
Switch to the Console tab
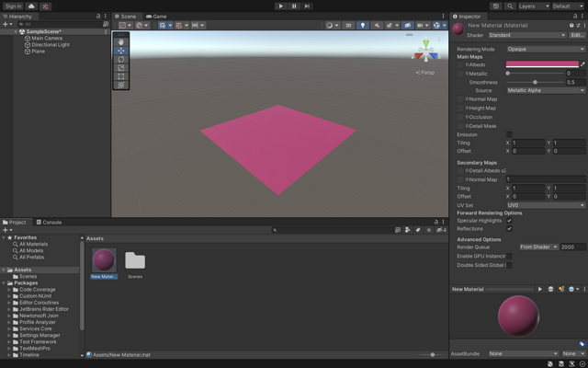pos(49,223)
